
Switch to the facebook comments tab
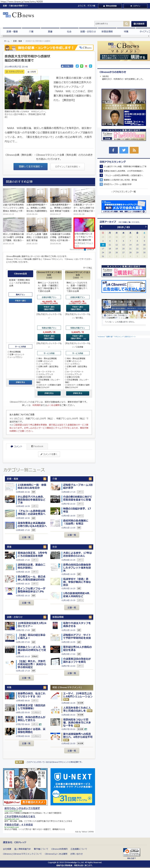point(37,446)
